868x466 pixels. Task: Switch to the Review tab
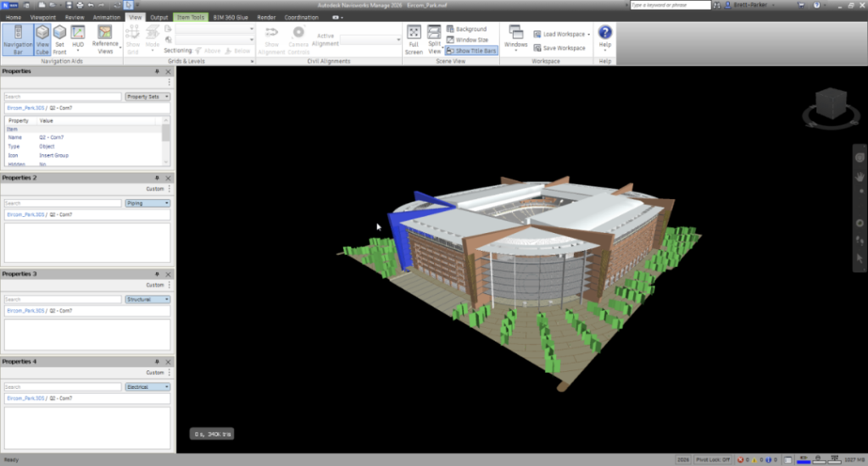pyautogui.click(x=75, y=17)
